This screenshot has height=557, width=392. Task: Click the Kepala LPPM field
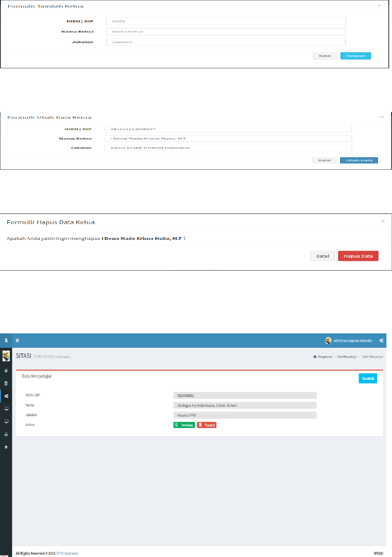[x=245, y=415]
